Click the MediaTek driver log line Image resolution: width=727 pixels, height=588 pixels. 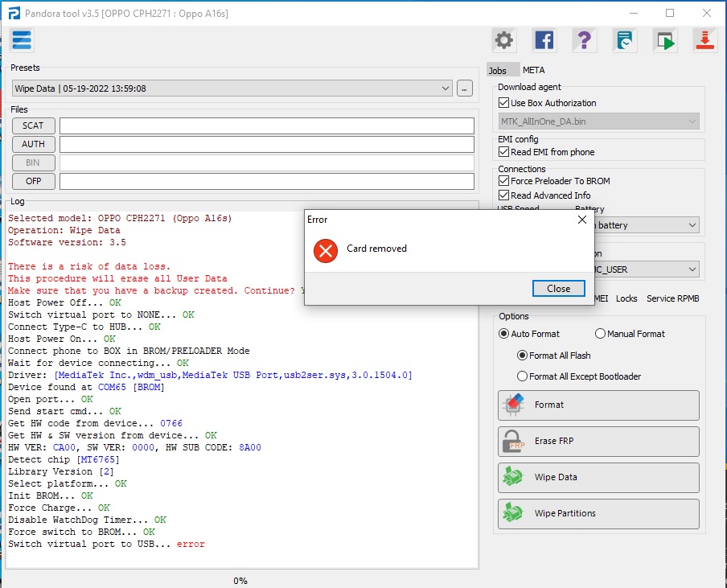[210, 375]
